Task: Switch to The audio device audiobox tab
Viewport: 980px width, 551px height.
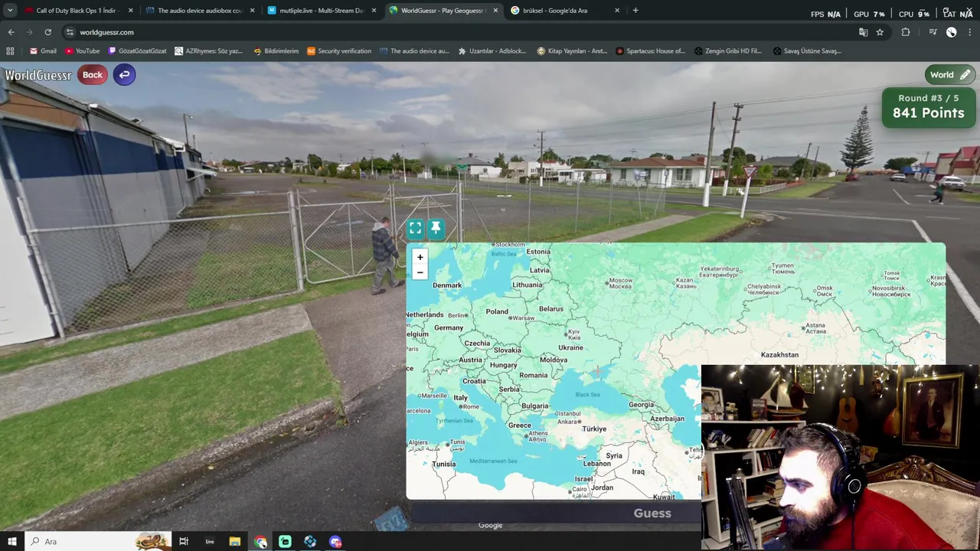Action: (201, 11)
